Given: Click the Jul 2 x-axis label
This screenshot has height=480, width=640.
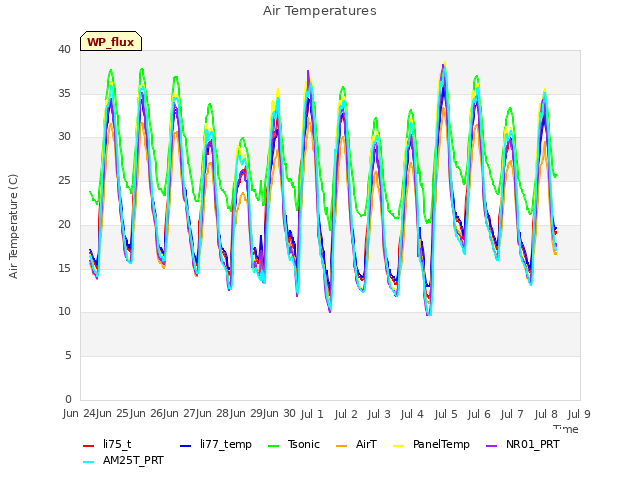Looking at the screenshot, I should (x=346, y=414).
